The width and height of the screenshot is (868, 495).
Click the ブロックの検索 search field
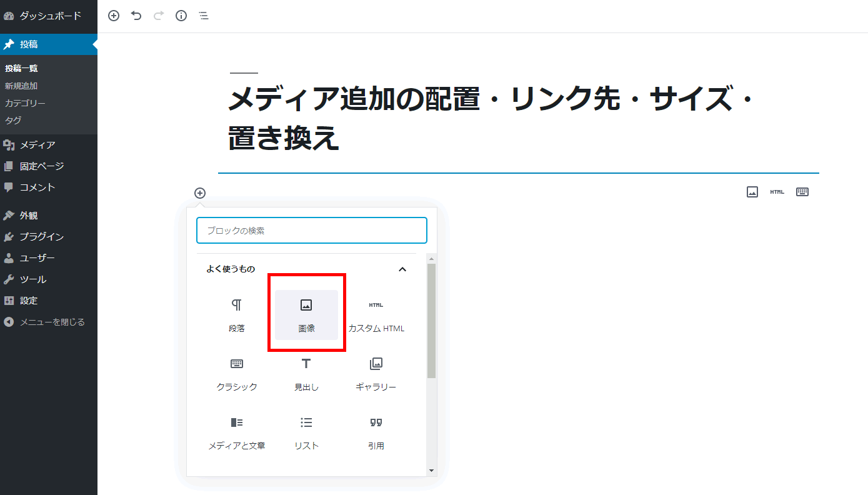point(311,231)
